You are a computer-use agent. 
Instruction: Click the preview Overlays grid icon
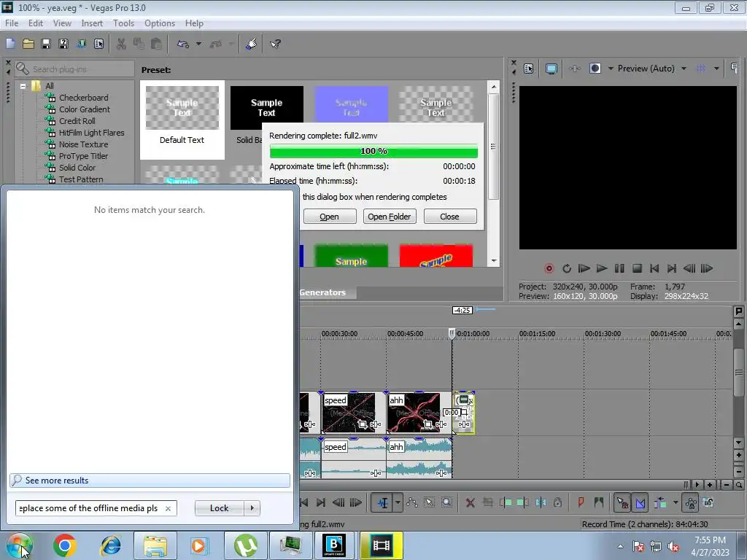tap(700, 69)
